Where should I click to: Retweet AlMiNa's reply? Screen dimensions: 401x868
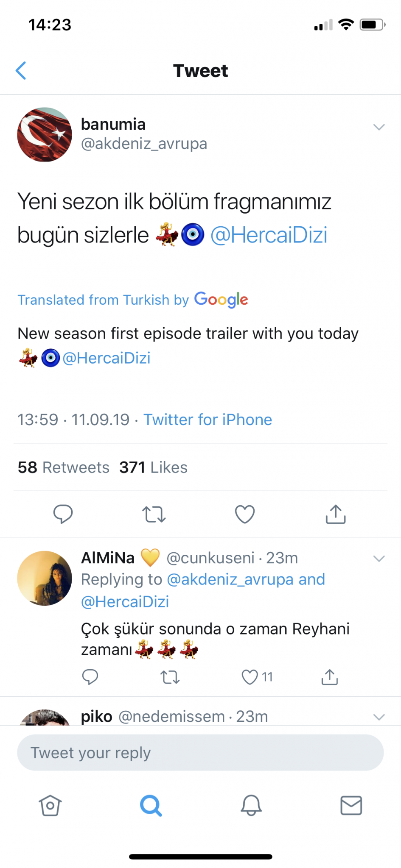tap(170, 677)
